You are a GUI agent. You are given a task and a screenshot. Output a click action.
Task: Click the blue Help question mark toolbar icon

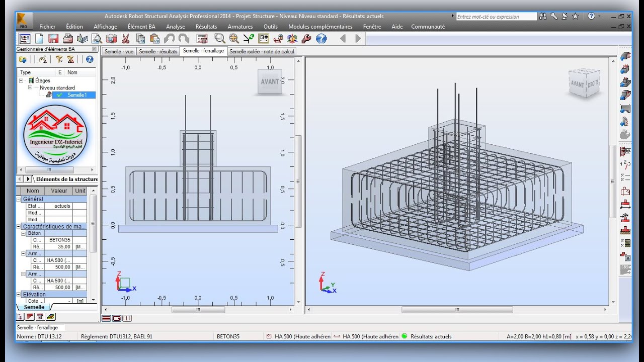click(321, 39)
